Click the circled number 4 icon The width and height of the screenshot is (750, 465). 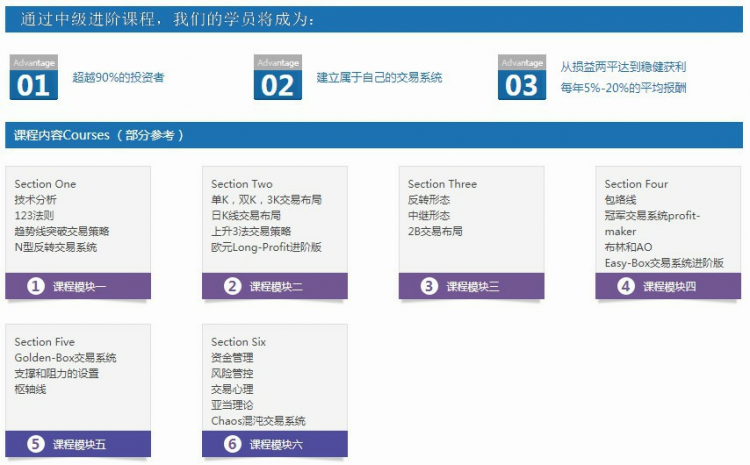click(626, 287)
